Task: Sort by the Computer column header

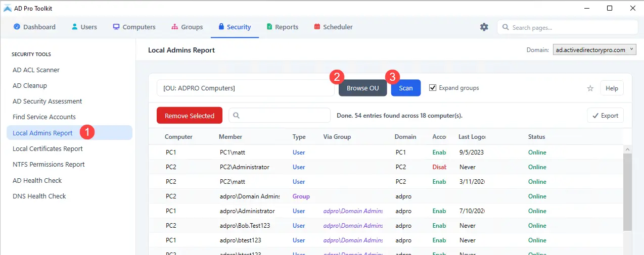Action: pyautogui.click(x=178, y=137)
